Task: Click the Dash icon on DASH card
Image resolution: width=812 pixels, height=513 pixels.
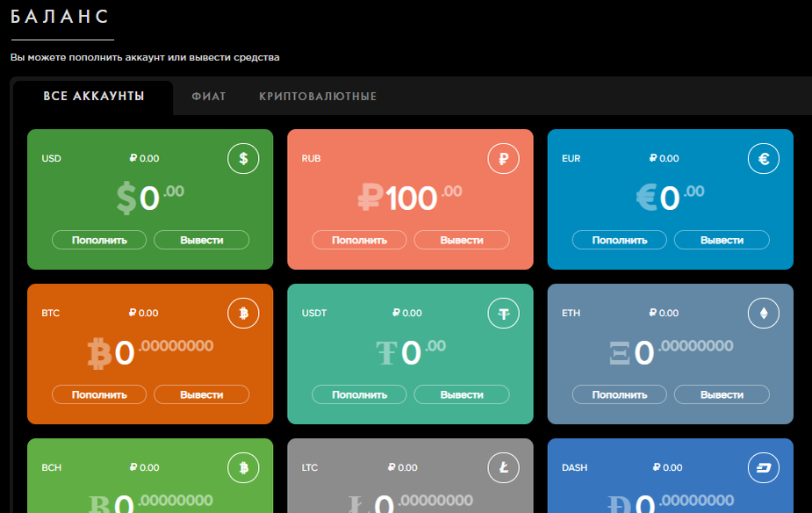Action: point(764,467)
